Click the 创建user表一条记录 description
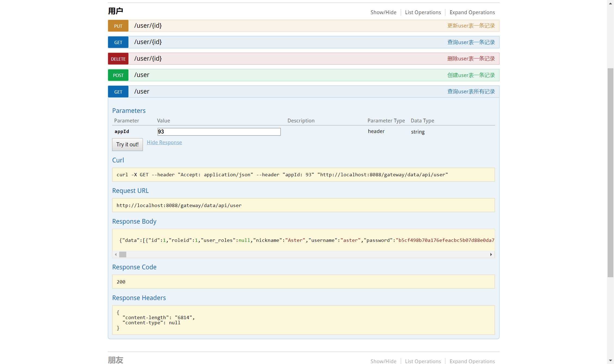Screen dimensions: 615x364 (471, 75)
